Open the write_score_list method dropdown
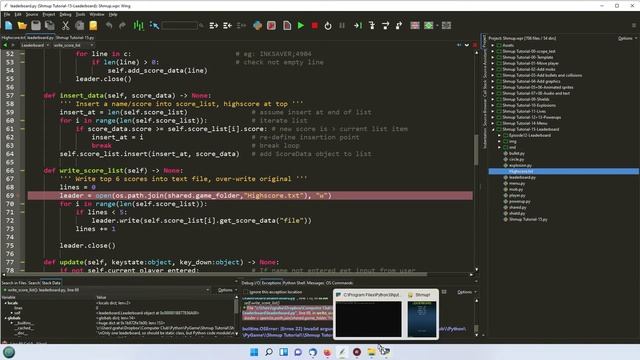 tap(73, 45)
